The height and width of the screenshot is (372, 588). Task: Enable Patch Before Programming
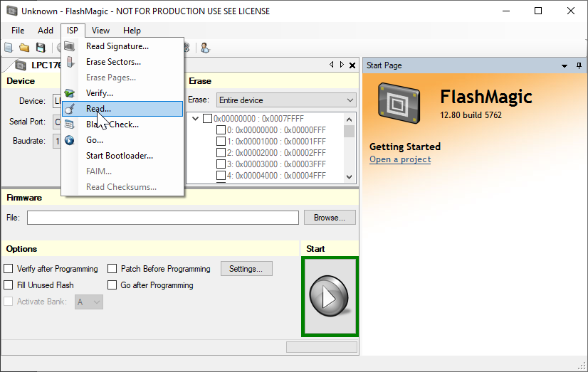coord(112,269)
